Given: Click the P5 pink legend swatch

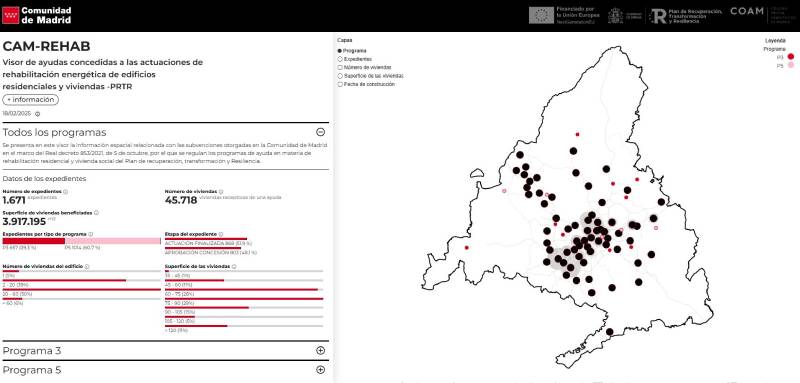Looking at the screenshot, I should (791, 65).
